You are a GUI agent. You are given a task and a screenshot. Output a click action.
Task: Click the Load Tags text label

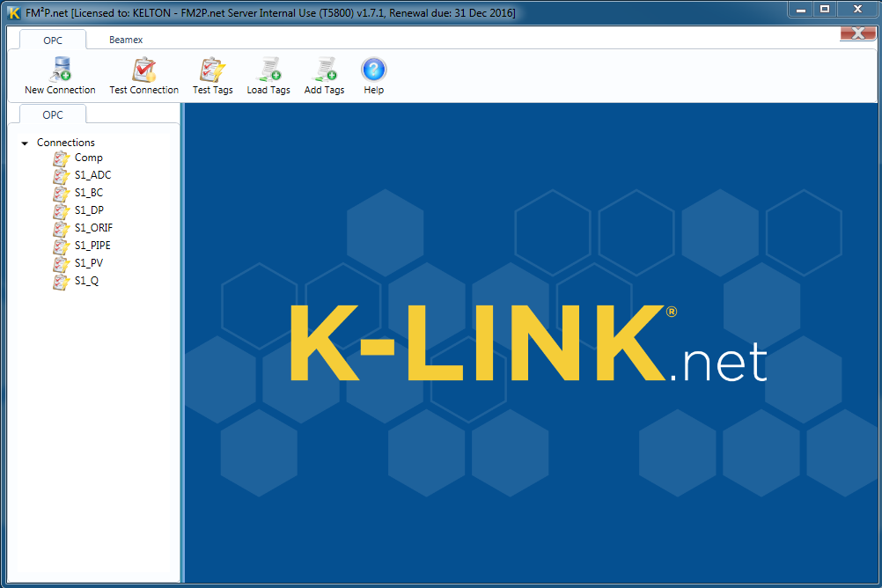268,90
